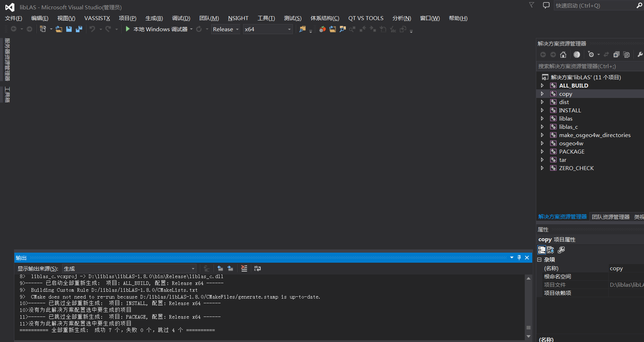Open the QT VS TOOLS menu
The width and height of the screenshot is (644, 342).
tap(366, 18)
